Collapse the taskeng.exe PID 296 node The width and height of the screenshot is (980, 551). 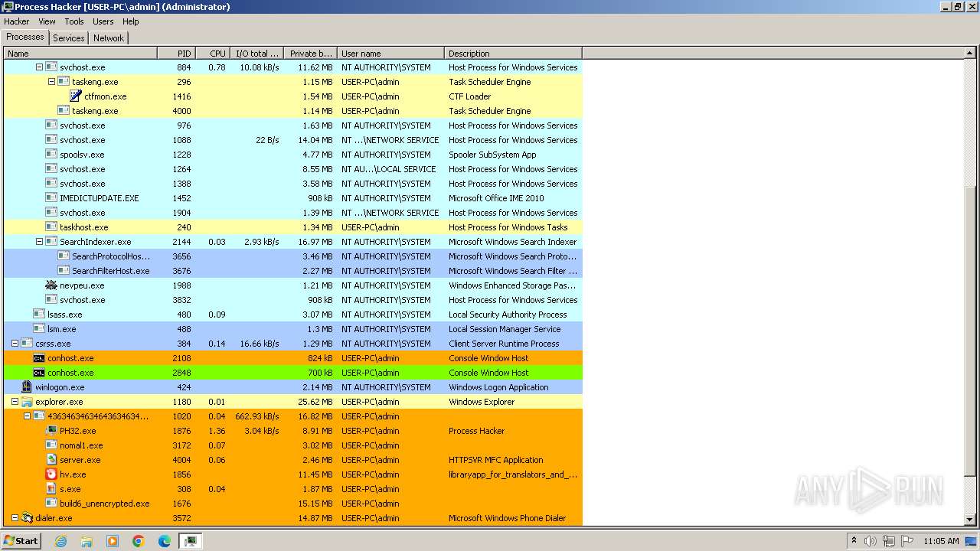[x=51, y=82]
